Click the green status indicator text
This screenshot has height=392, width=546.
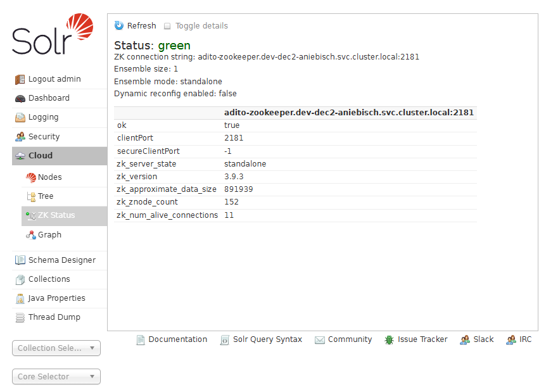174,45
